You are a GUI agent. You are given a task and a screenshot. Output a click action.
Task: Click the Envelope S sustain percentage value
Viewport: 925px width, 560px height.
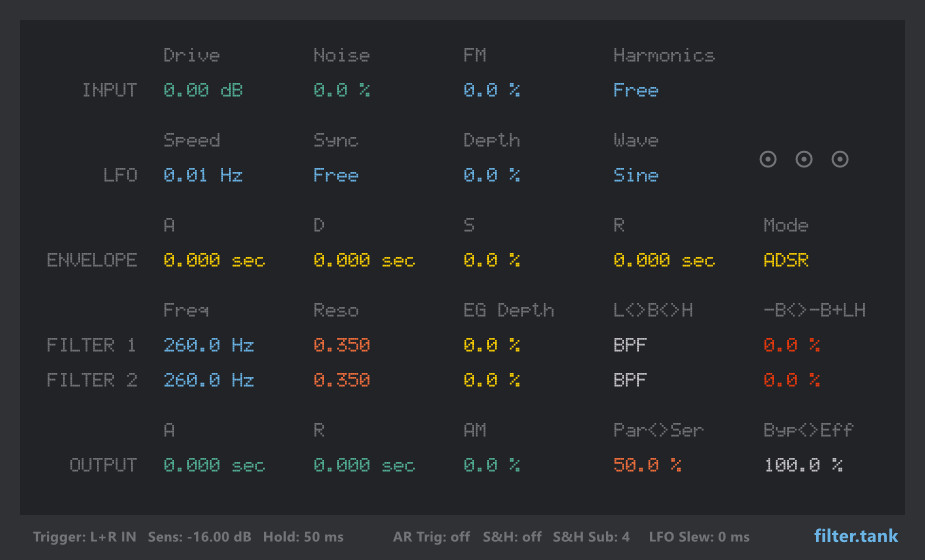coord(491,260)
